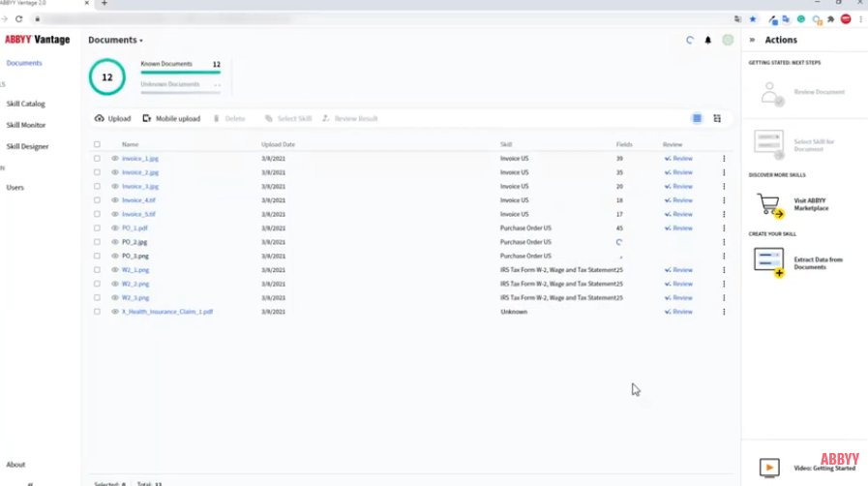This screenshot has height=486, width=868.
Task: Open Users in the sidebar
Action: tap(15, 187)
